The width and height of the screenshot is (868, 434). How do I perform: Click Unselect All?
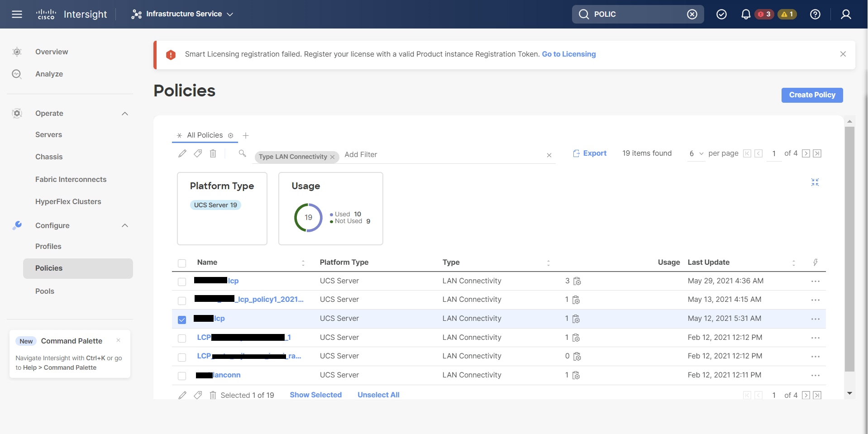[378, 395]
